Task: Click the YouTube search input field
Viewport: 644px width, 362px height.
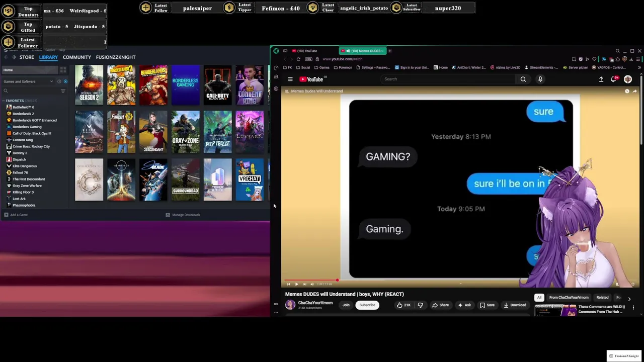Action: pyautogui.click(x=448, y=79)
